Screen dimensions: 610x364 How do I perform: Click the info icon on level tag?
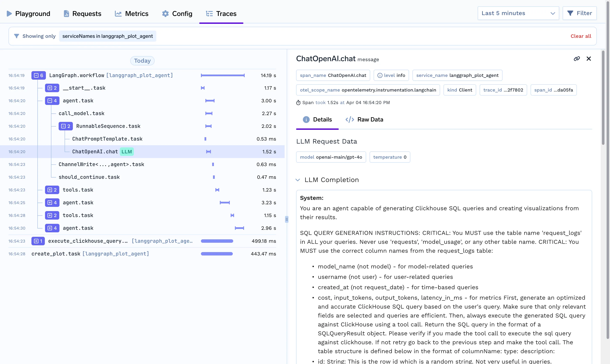(x=380, y=75)
